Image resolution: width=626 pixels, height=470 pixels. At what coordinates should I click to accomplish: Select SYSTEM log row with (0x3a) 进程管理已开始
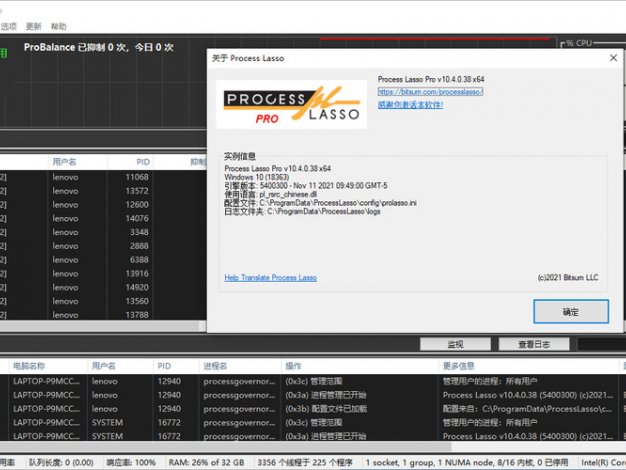(313, 436)
